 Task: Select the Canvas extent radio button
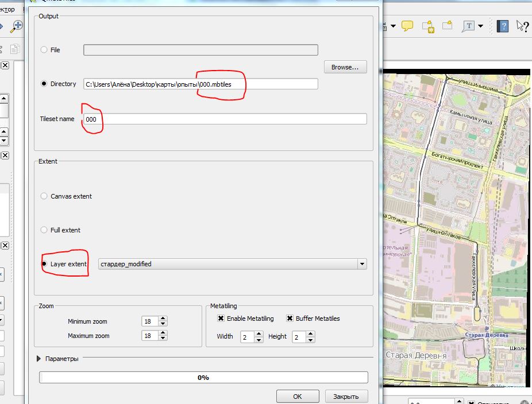pos(44,196)
